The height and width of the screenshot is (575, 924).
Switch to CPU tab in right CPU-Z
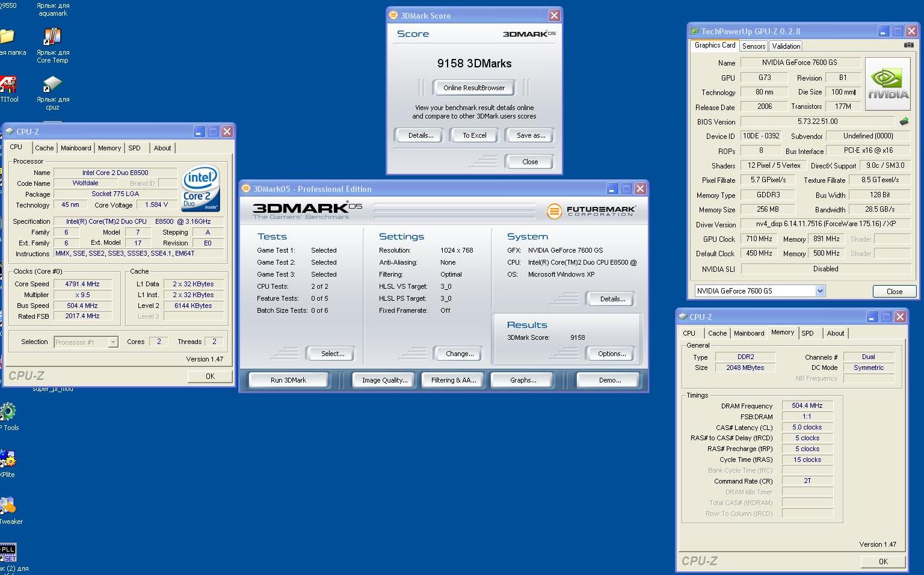click(689, 333)
